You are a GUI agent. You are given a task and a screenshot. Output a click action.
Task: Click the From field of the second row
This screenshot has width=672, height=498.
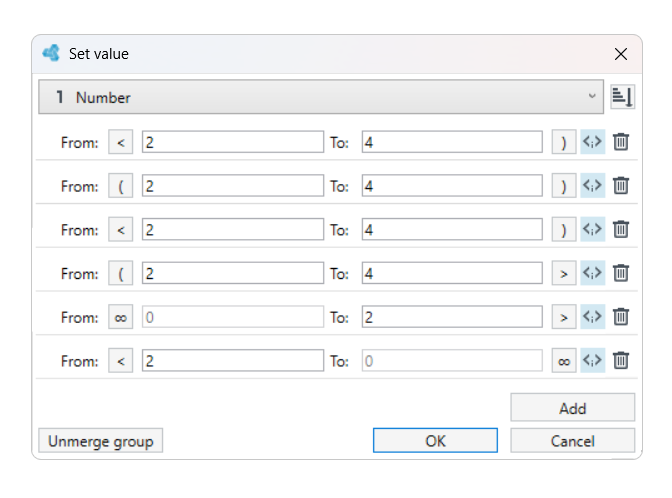[233, 186]
